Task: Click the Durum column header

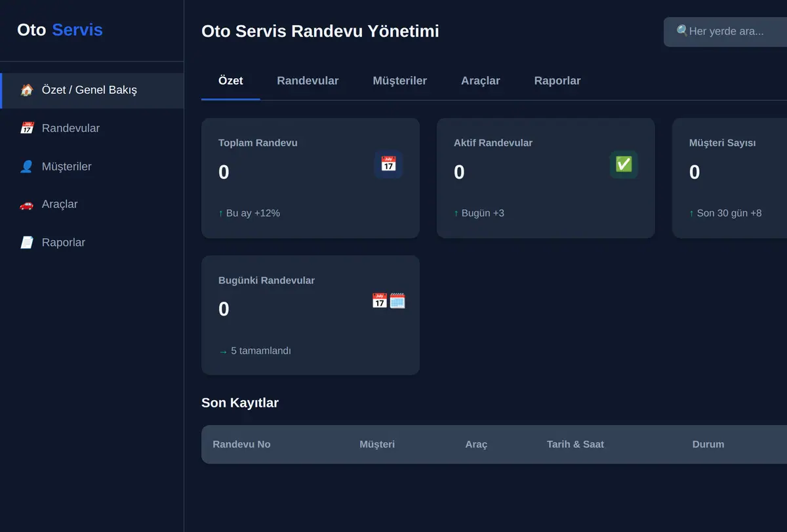Action: coord(708,445)
